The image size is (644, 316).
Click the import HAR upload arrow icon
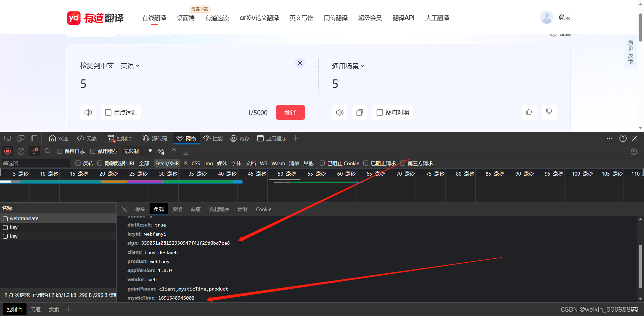click(174, 151)
